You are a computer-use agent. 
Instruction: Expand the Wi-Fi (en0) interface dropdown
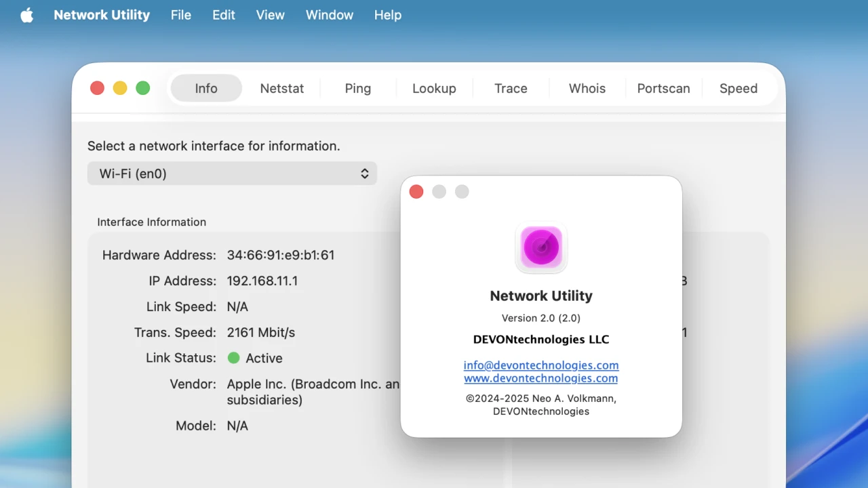232,174
